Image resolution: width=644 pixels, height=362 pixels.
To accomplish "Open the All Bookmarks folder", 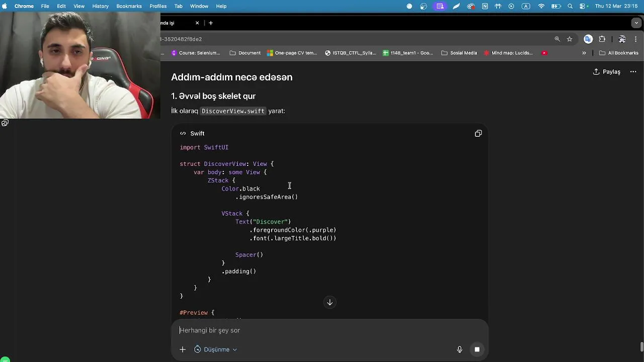I will tap(619, 53).
